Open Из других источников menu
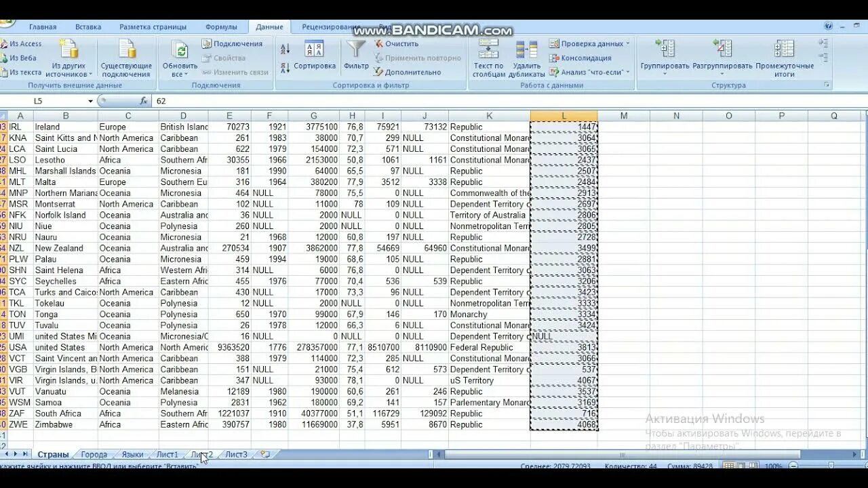Screen dimensions: 868x488 point(69,58)
